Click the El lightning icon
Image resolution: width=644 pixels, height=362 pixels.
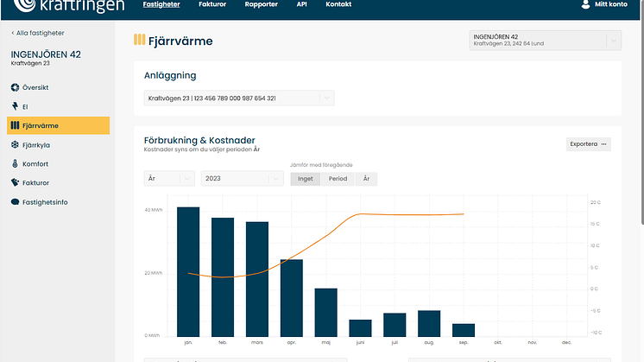[15, 106]
